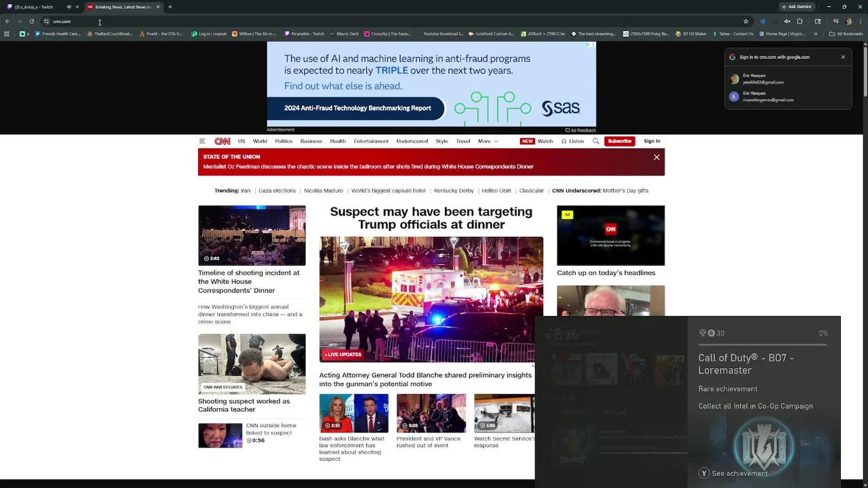Play the President and VP Vance video

[x=431, y=413]
